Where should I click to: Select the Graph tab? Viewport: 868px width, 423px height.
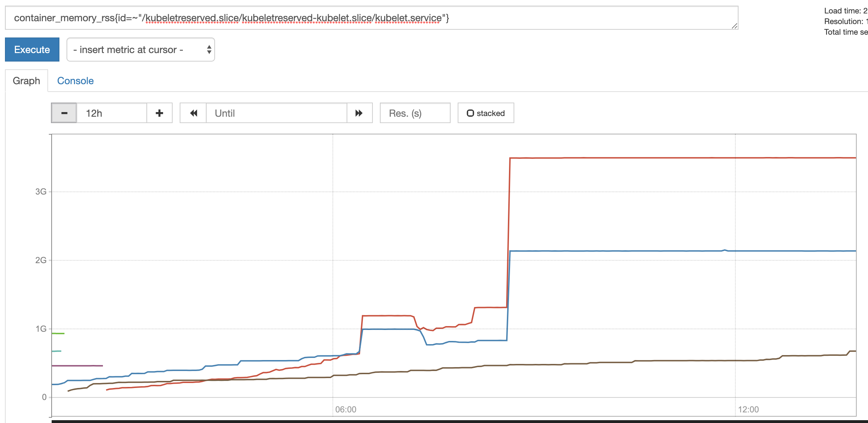26,81
